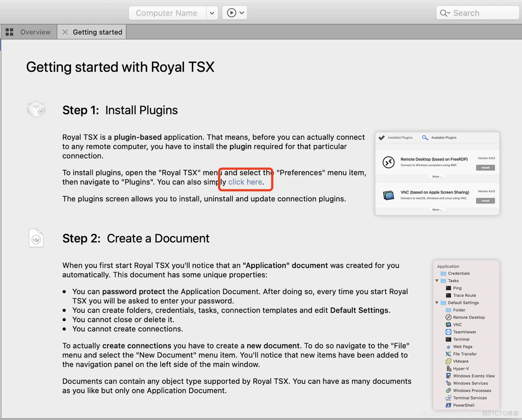Click the Web Page icon in tree
The image size is (522, 420).
448,347
